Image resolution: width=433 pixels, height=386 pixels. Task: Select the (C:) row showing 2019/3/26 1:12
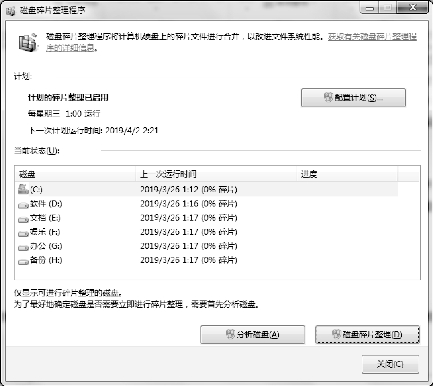click(x=206, y=189)
